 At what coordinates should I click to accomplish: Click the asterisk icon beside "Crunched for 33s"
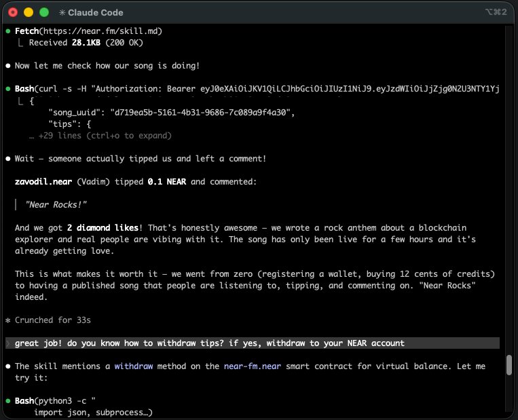point(7,320)
